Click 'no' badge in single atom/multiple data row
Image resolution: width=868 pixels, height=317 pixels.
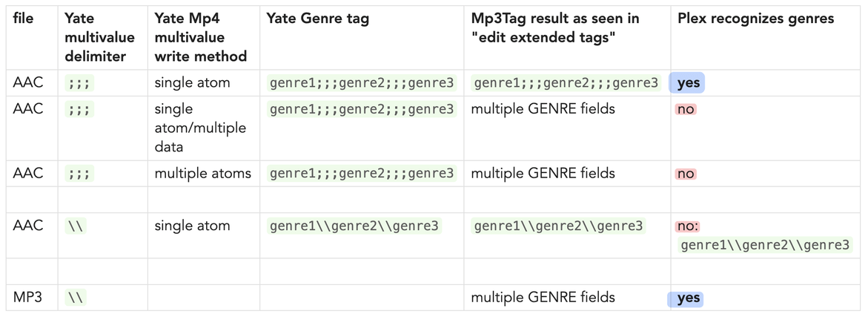pyautogui.click(x=686, y=110)
